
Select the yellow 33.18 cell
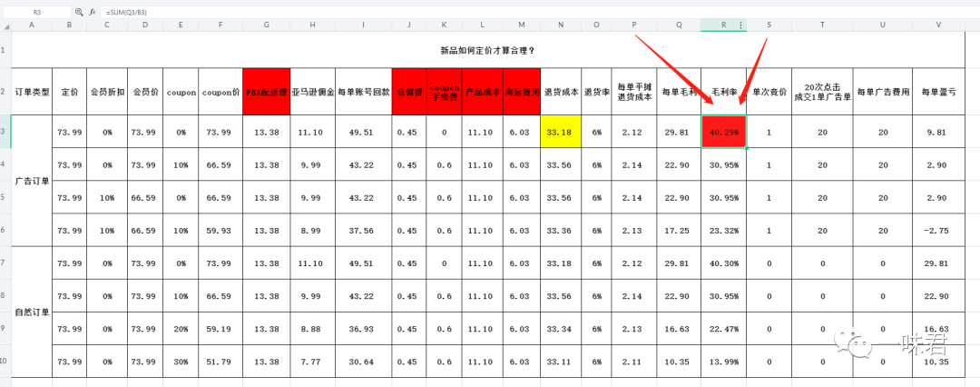(x=561, y=132)
